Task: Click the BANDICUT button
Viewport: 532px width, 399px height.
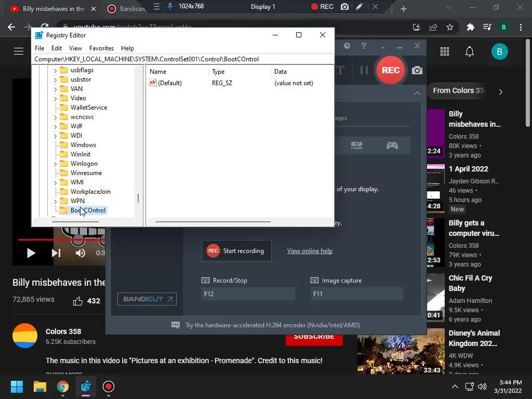Action: [147, 299]
